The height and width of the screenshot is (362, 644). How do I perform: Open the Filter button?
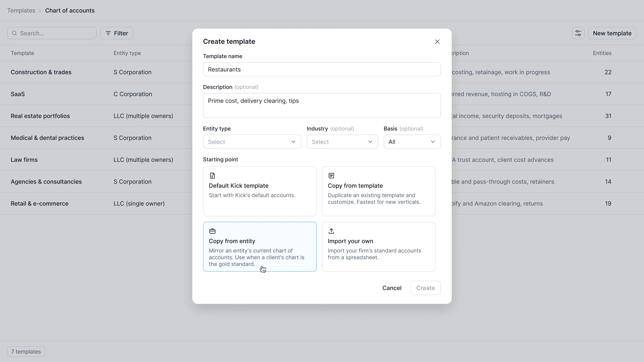point(116,33)
